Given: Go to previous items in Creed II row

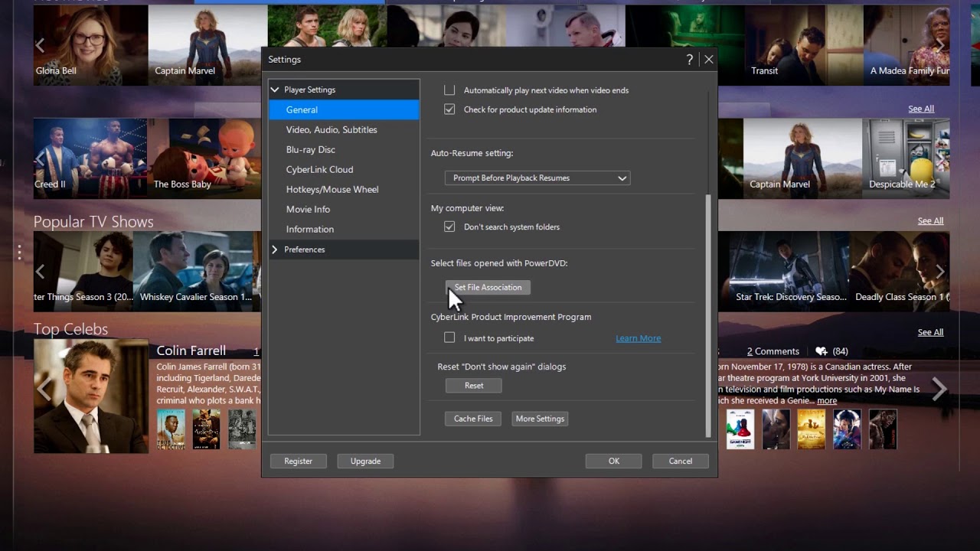Looking at the screenshot, I should 41,159.
